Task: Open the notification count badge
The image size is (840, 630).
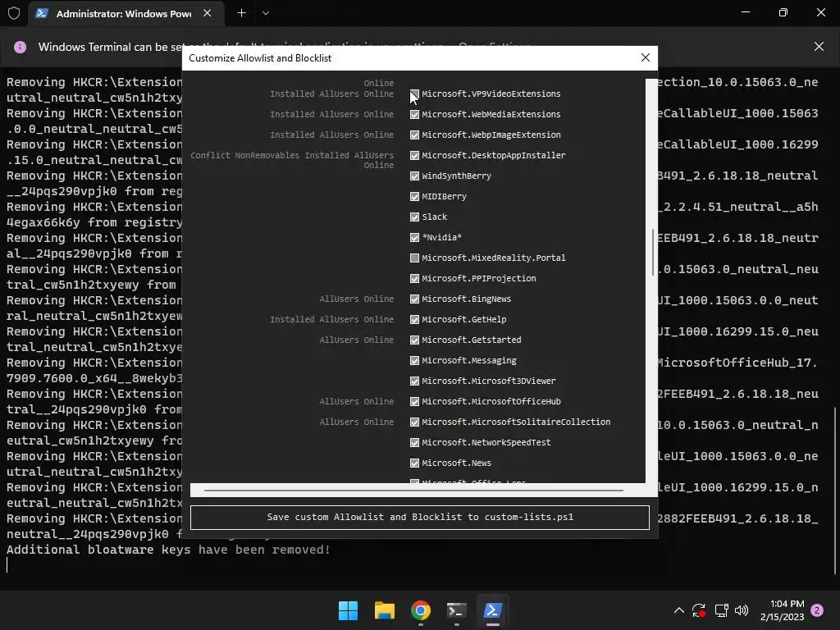Action: [x=817, y=610]
